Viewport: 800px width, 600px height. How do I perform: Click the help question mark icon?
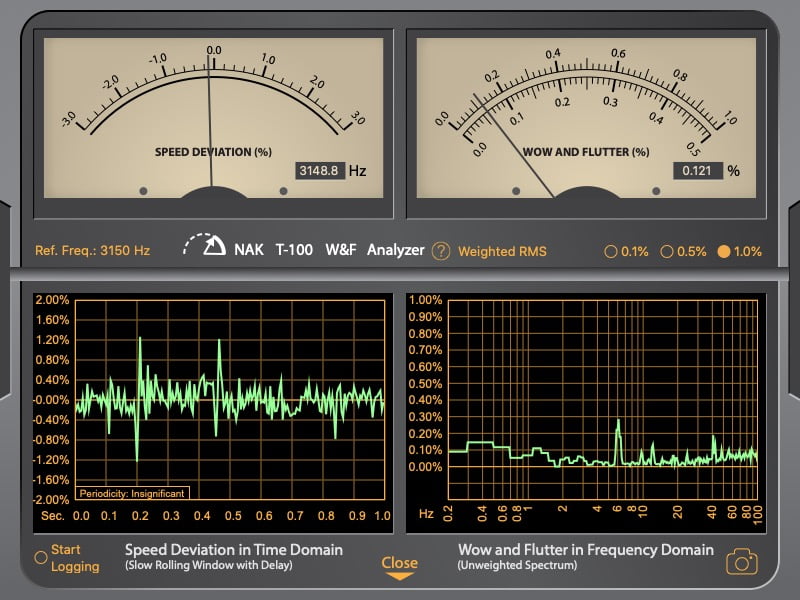pos(441,251)
